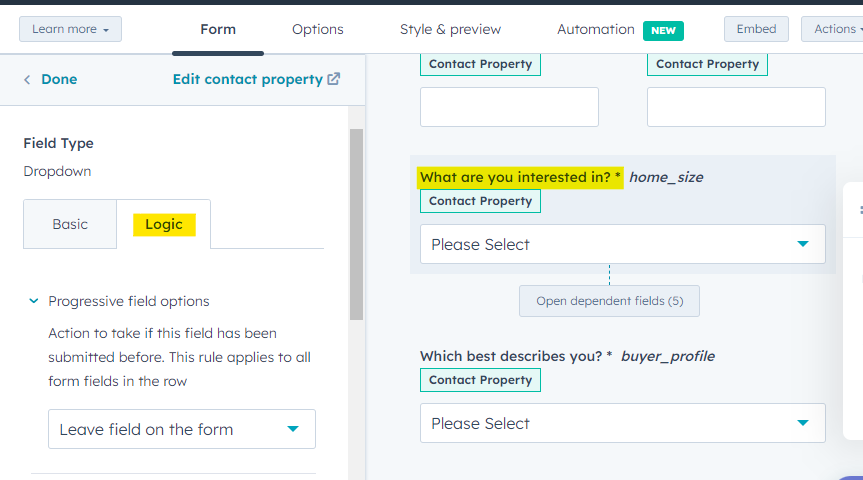Viewport: 863px width, 480px height.
Task: Collapse the Progressive field options chevron
Action: pyautogui.click(x=34, y=301)
